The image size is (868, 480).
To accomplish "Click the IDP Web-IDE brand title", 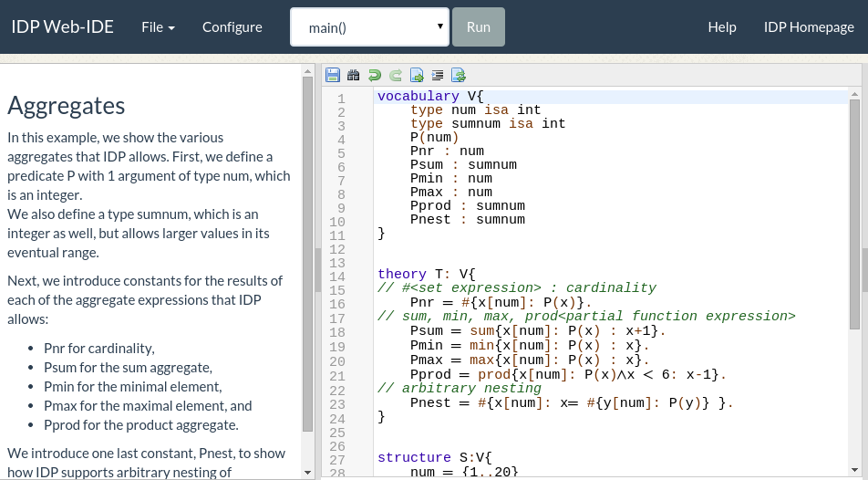I will (63, 26).
